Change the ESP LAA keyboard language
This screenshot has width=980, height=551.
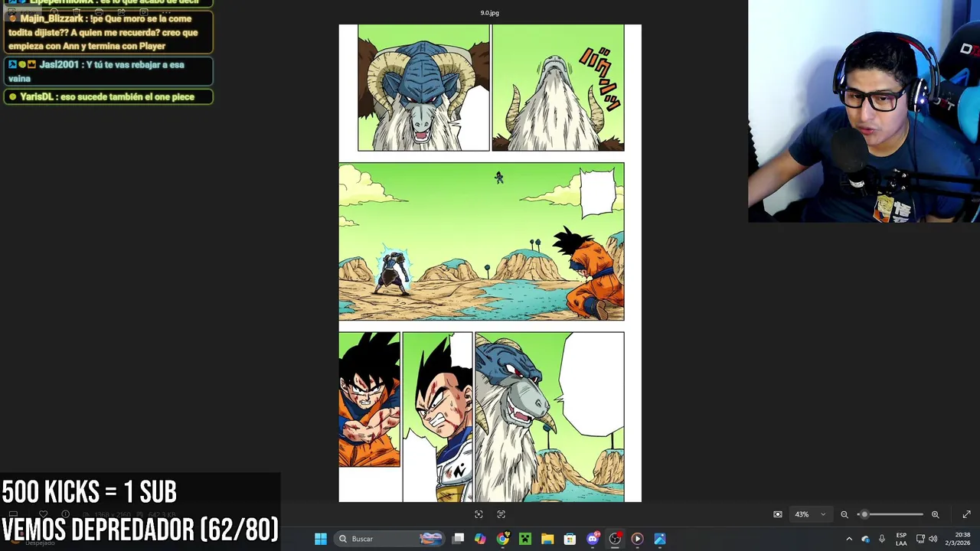pos(901,539)
